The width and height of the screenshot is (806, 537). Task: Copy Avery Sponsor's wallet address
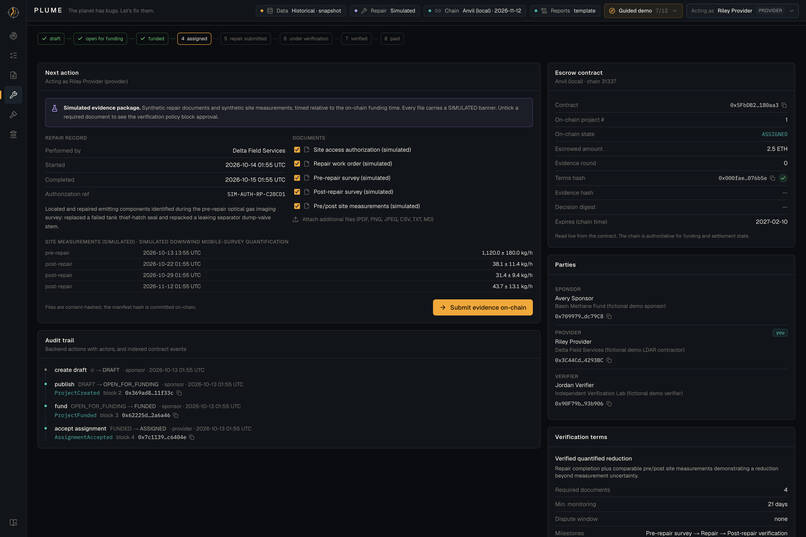609,317
